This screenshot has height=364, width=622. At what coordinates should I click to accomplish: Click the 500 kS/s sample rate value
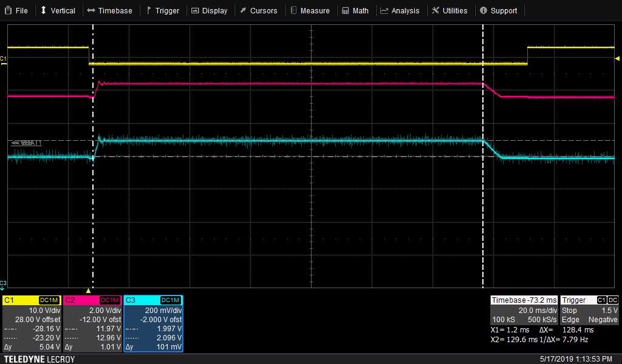[542, 319]
